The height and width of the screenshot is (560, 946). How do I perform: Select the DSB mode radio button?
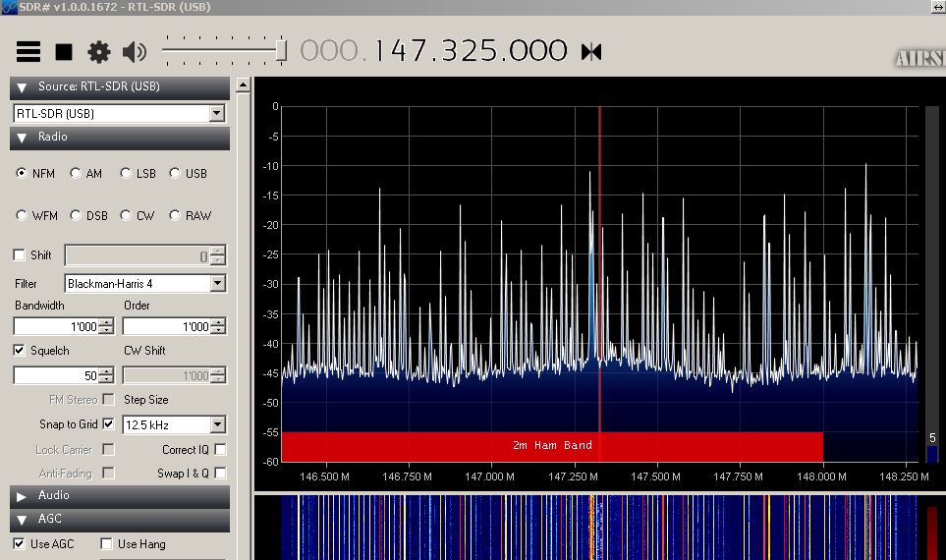(x=76, y=215)
